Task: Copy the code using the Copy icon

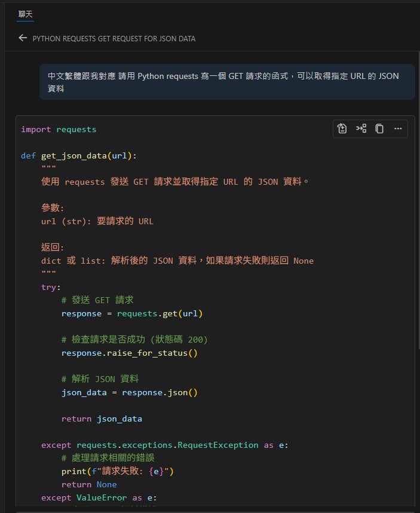Action: coord(379,128)
